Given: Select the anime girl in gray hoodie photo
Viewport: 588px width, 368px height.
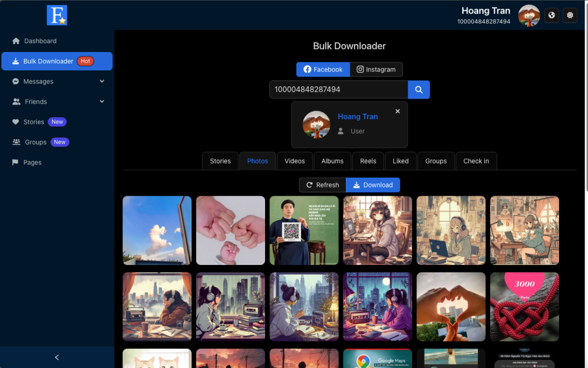Looking at the screenshot, I should pyautogui.click(x=377, y=231).
